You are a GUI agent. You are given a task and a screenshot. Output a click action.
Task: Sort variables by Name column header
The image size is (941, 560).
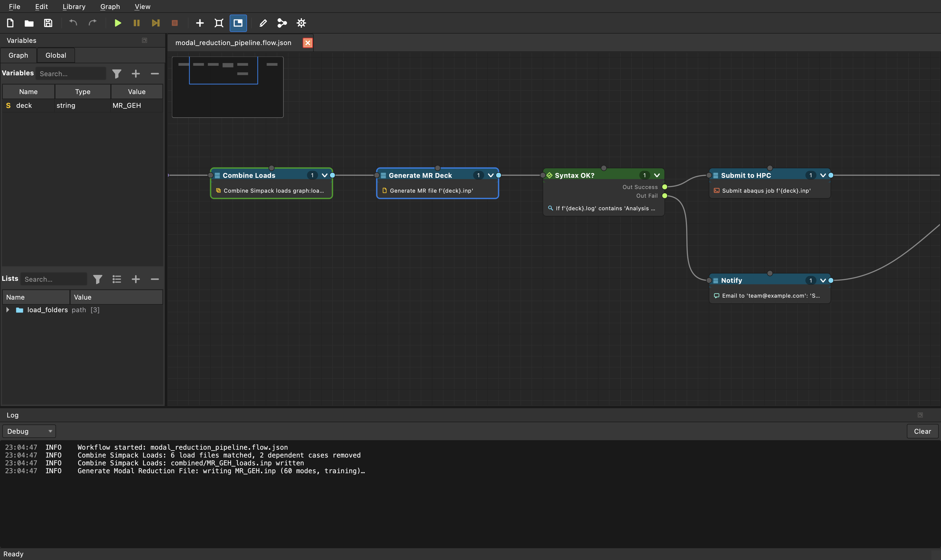[28, 92]
